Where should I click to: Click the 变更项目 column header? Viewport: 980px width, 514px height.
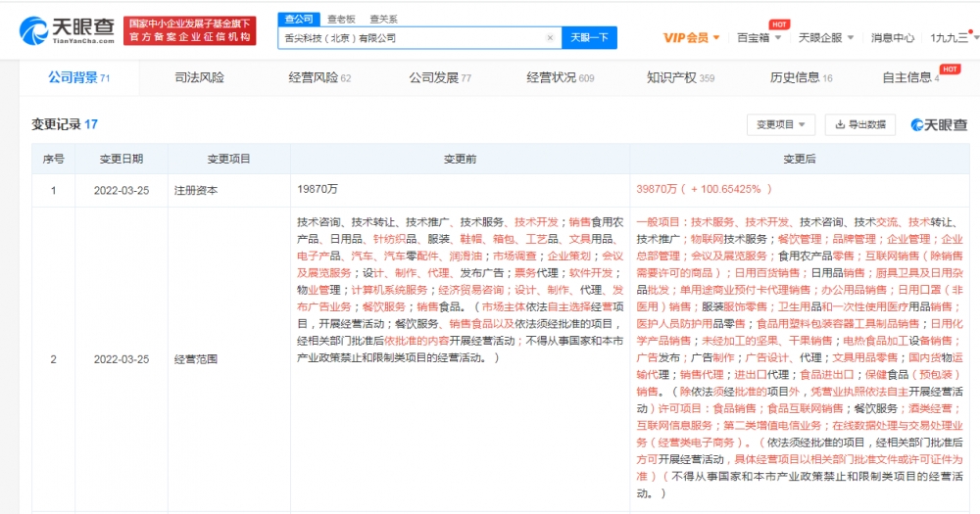point(228,159)
